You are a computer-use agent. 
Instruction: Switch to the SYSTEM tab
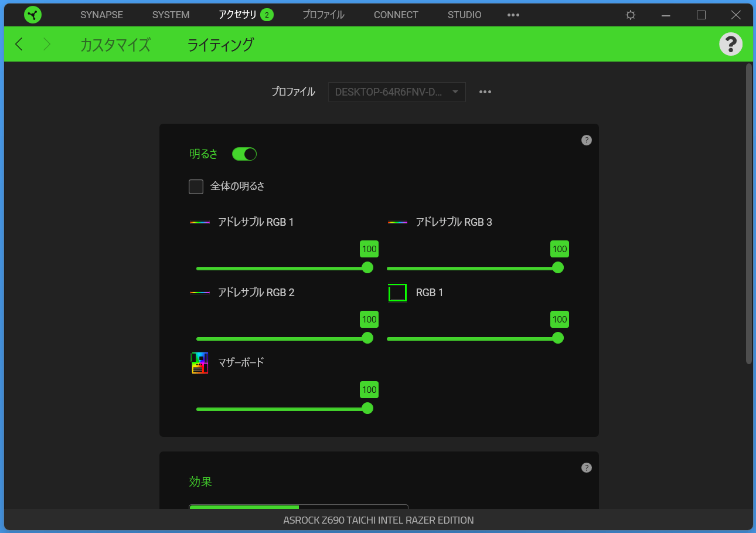(171, 15)
